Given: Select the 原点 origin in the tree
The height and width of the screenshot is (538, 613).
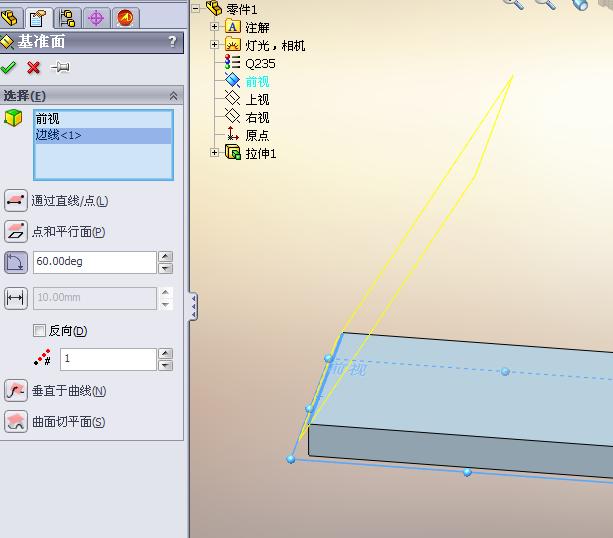Looking at the screenshot, I should point(257,136).
